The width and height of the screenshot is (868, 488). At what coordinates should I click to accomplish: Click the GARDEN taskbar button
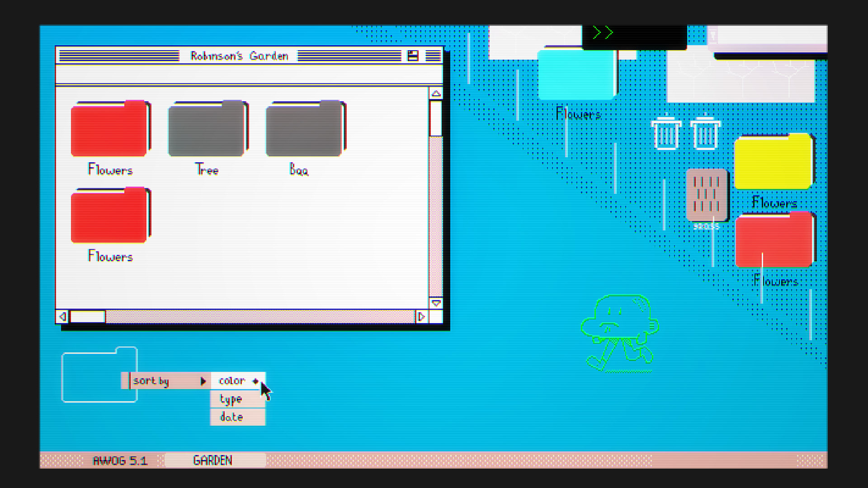click(x=213, y=460)
